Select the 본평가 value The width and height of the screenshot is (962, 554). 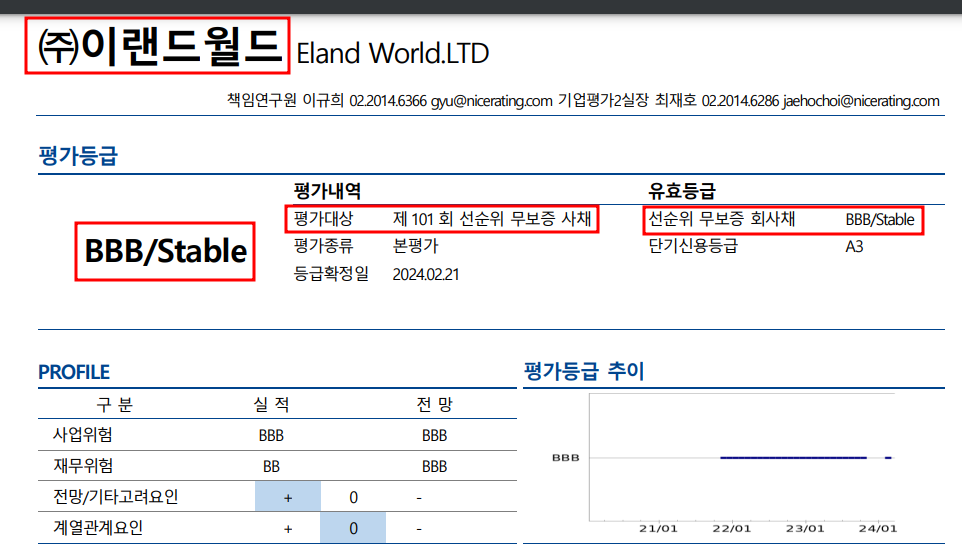(x=415, y=246)
